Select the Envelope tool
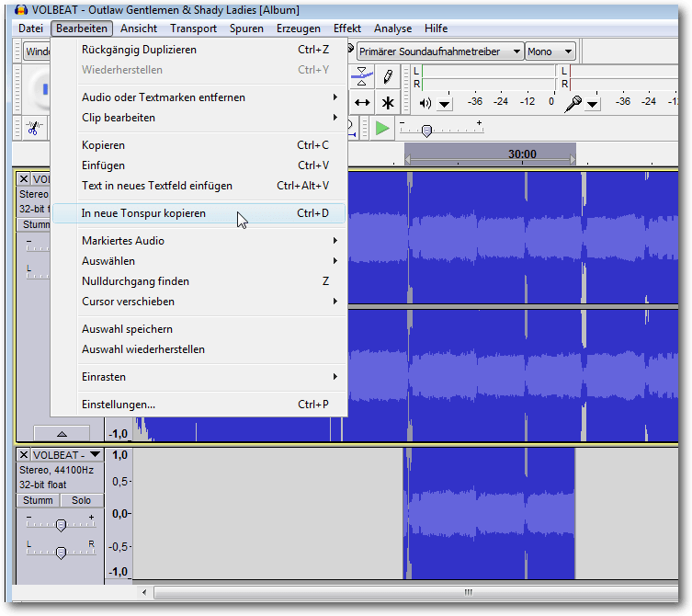Screen dimensions: 692x616 (x=361, y=77)
